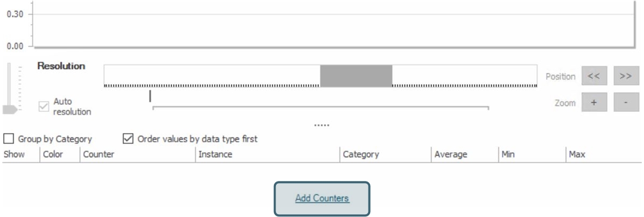Sort the list by Counter column

click(98, 155)
